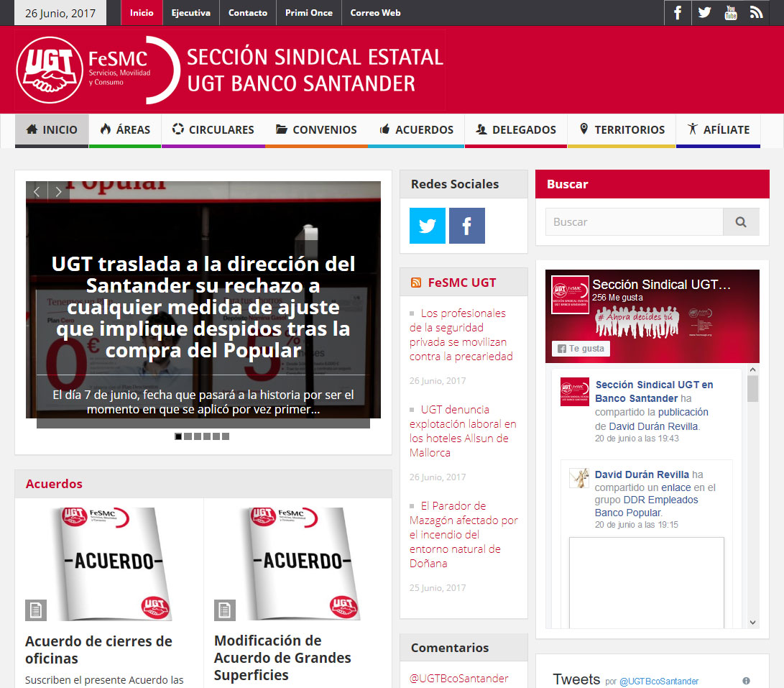Click the Facebook button under Redes Sociales

pos(467,226)
